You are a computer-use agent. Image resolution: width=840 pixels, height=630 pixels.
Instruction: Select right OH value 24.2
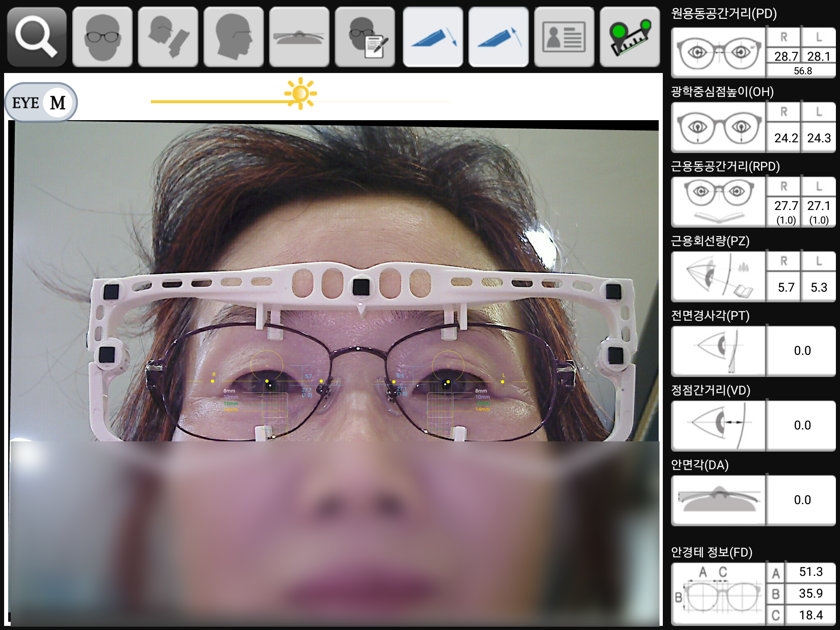pos(785,138)
